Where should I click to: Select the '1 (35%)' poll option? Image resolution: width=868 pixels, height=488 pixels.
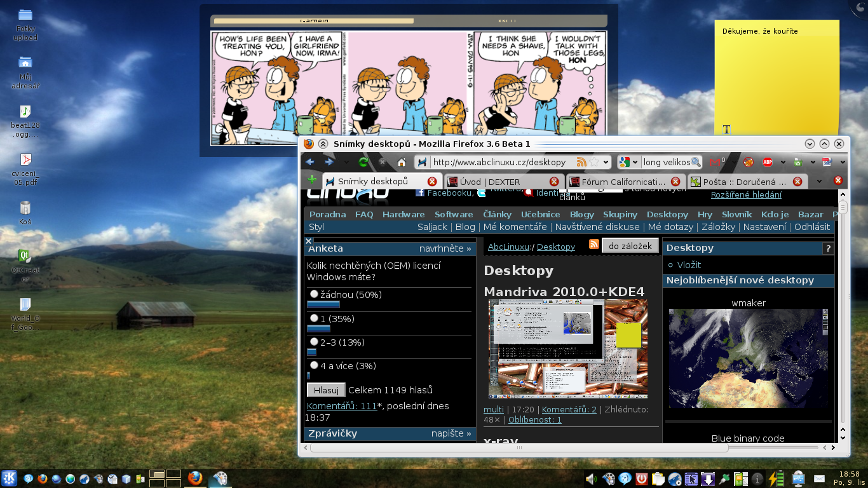click(x=314, y=318)
